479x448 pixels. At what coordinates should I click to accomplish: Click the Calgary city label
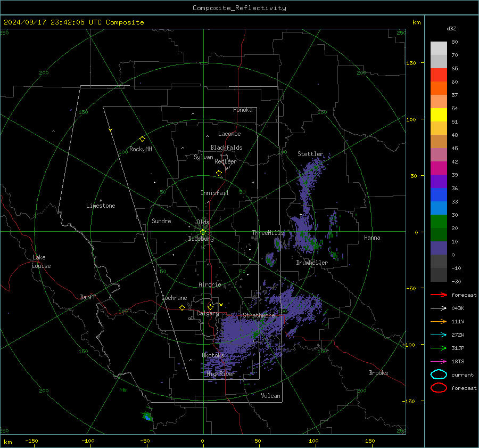(208, 313)
